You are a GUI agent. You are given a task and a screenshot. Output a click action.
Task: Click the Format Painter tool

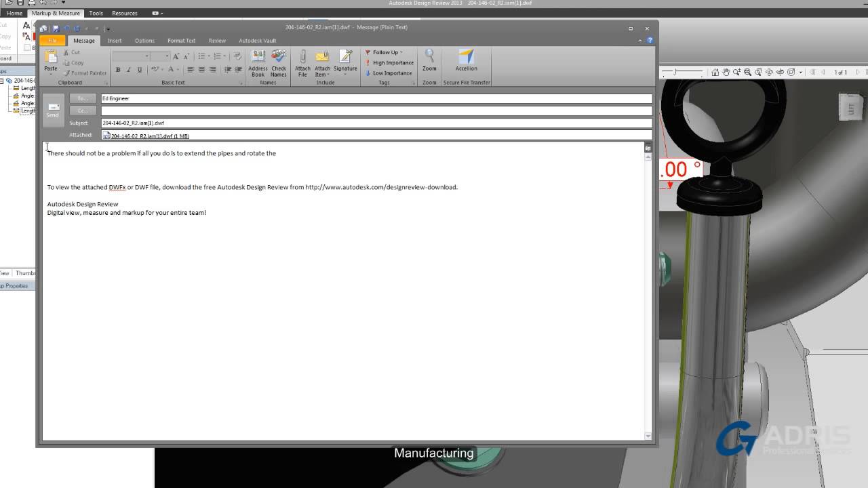[85, 73]
